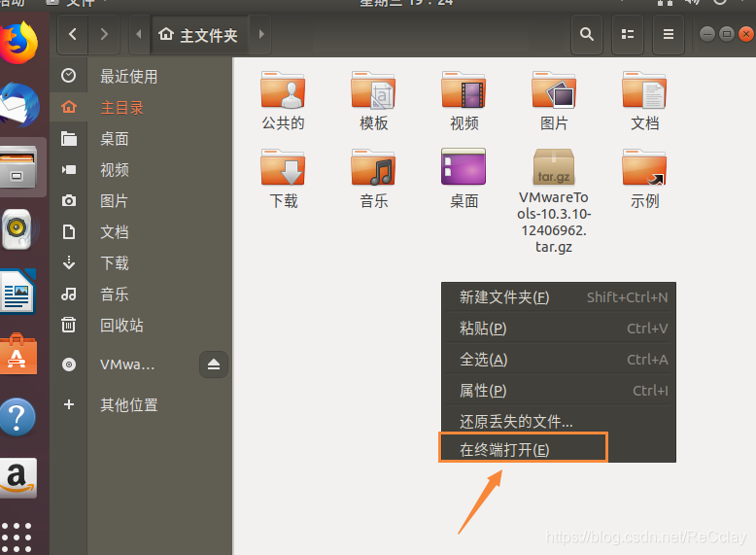Click the VMwareTools file name text
The width and height of the screenshot is (756, 555).
pyautogui.click(x=554, y=222)
